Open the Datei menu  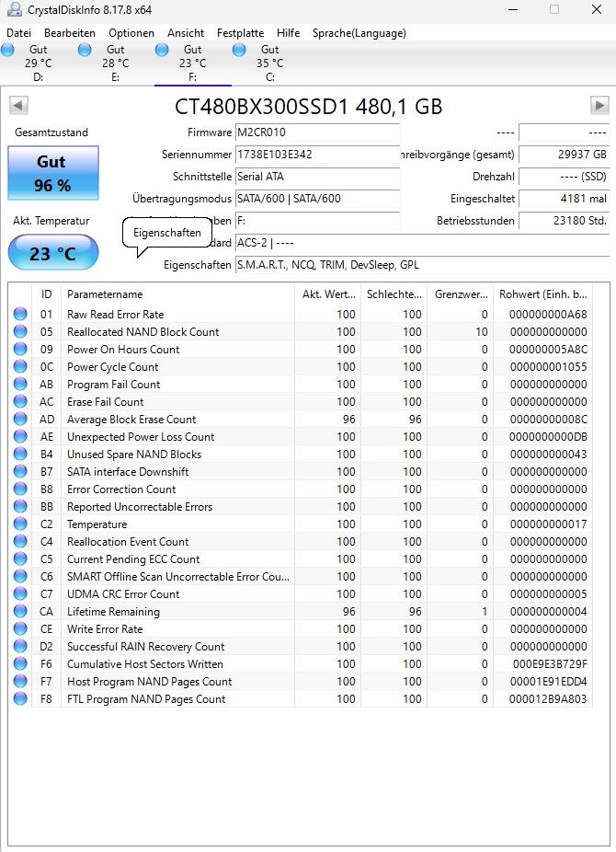click(x=18, y=32)
